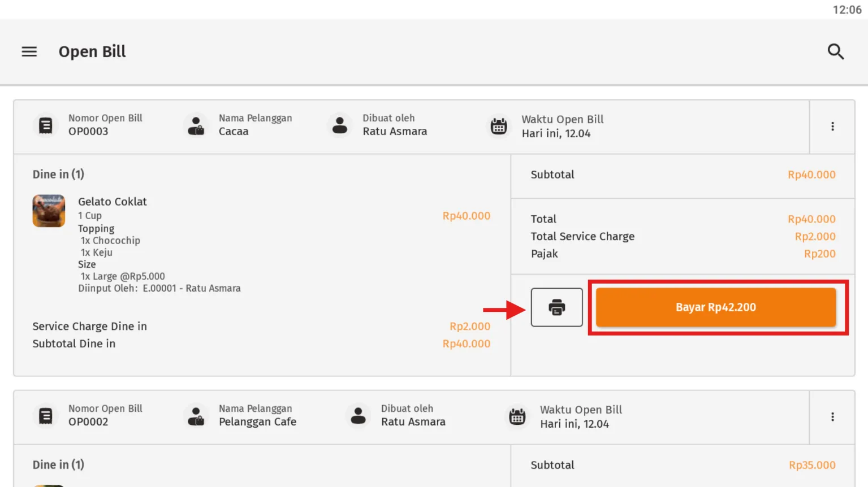Click the Service Charge Dine in label
Viewport: 868px width, 487px height.
(89, 327)
